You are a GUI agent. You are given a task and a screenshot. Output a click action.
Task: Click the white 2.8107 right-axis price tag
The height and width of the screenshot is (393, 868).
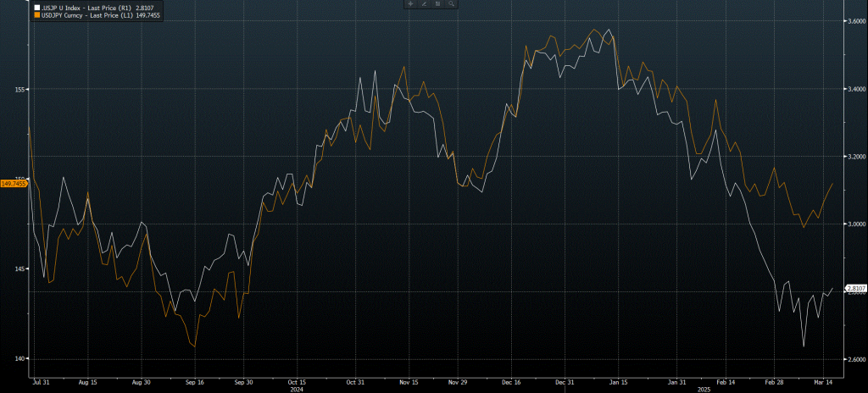pos(854,289)
